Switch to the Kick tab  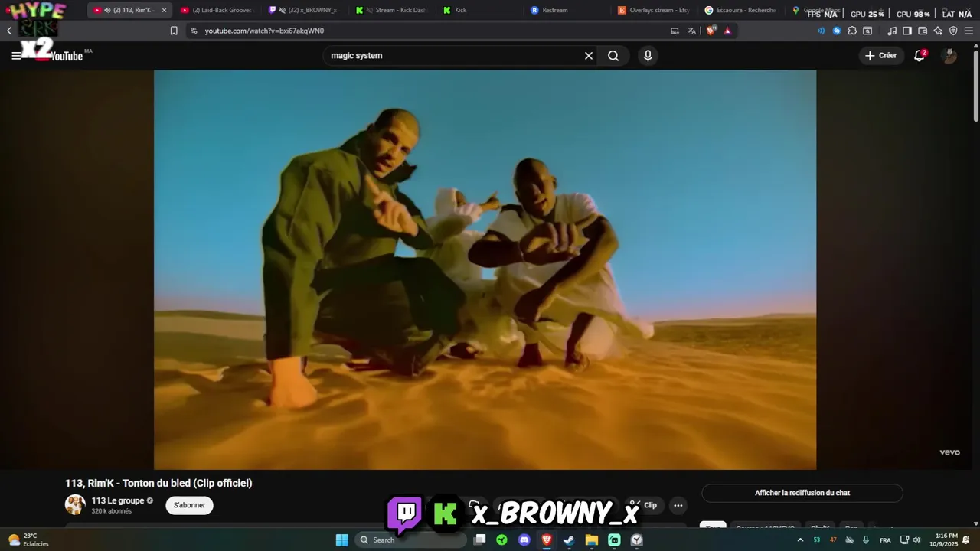tap(480, 10)
